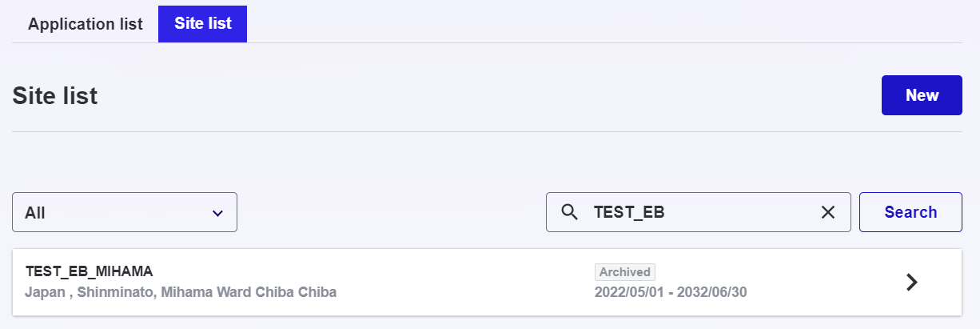
Task: Select the Site list tab
Action: point(203,23)
